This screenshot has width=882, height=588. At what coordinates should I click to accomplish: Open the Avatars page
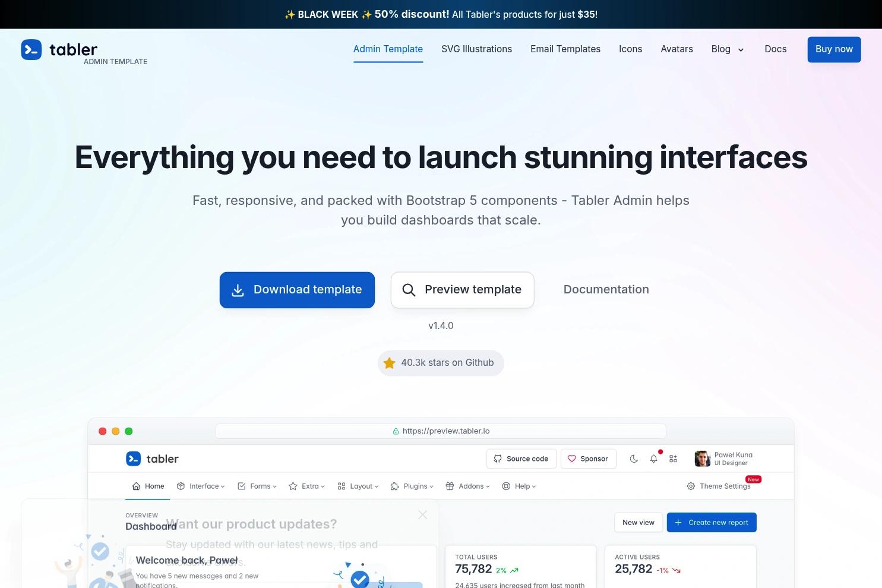pyautogui.click(x=676, y=49)
